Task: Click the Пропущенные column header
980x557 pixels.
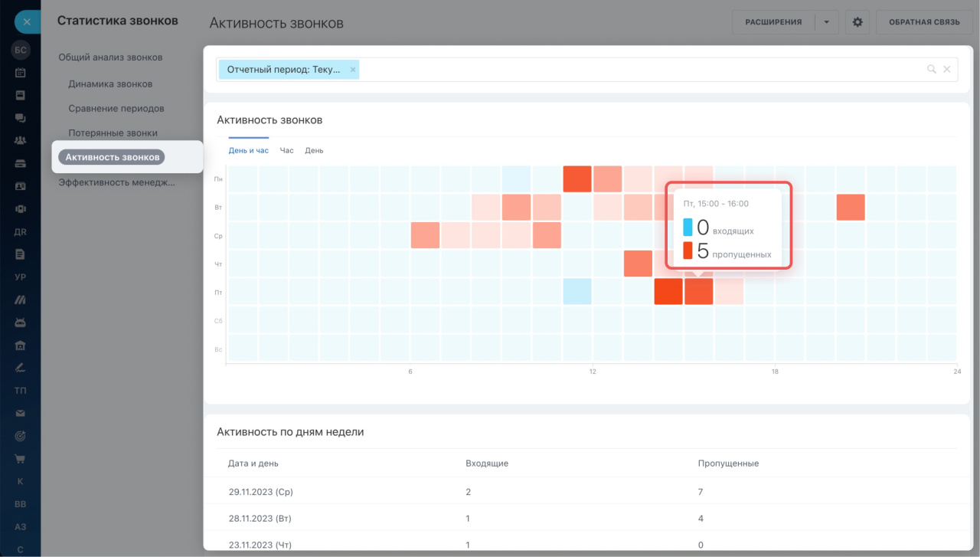Action: 728,464
